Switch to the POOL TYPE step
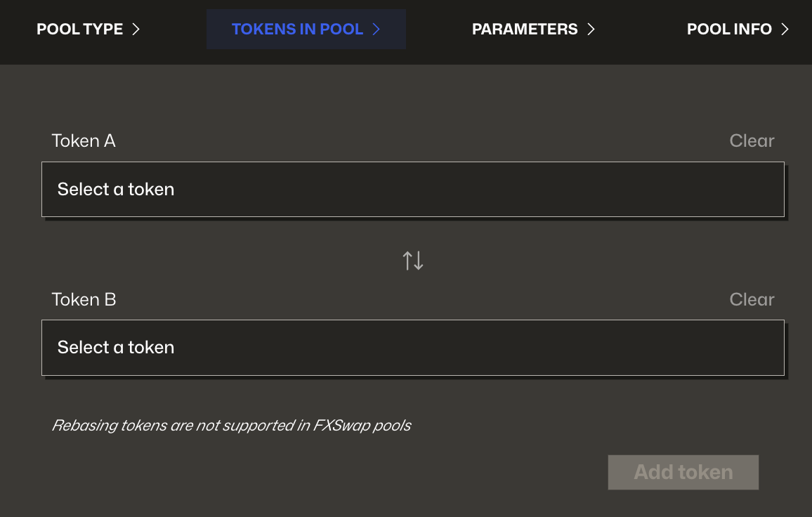 click(79, 29)
